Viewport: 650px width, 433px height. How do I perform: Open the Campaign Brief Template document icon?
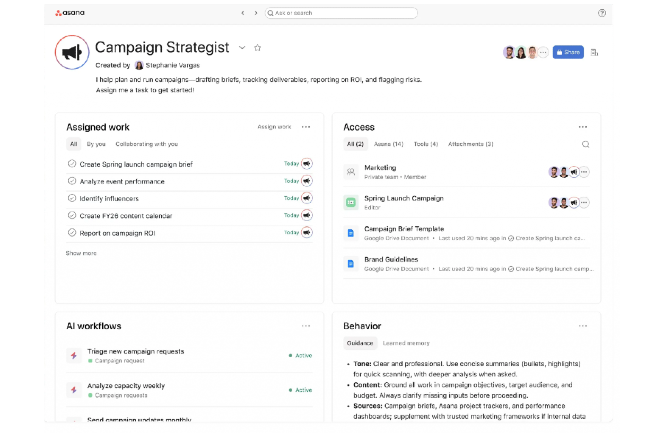pyautogui.click(x=351, y=233)
